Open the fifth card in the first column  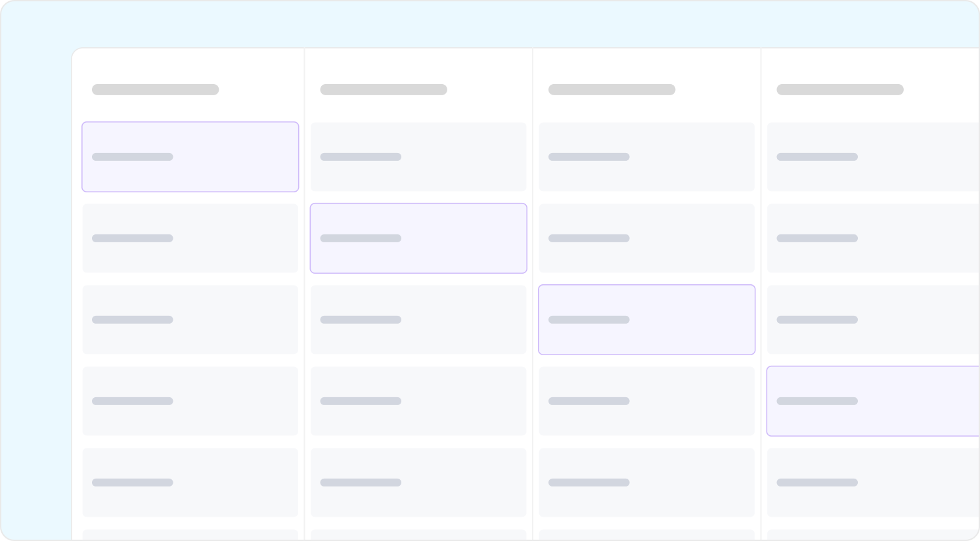coord(190,483)
